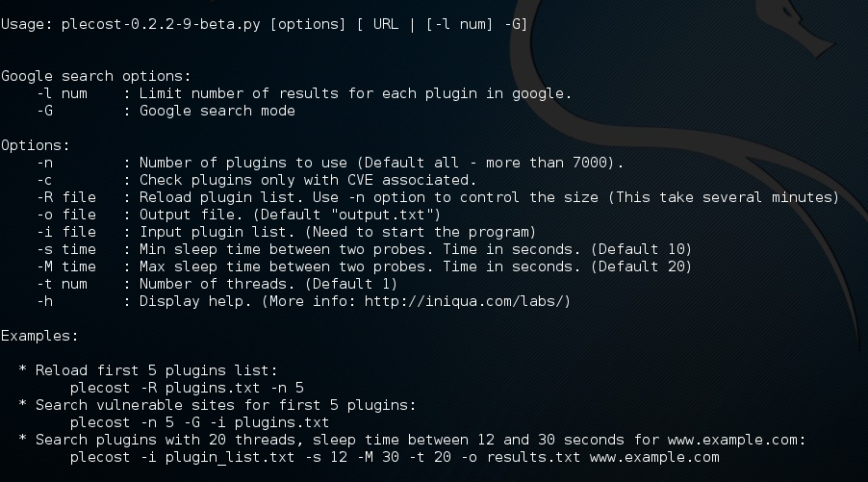The width and height of the screenshot is (868, 482).
Task: Click the "Google search options:" heading
Action: (x=95, y=76)
